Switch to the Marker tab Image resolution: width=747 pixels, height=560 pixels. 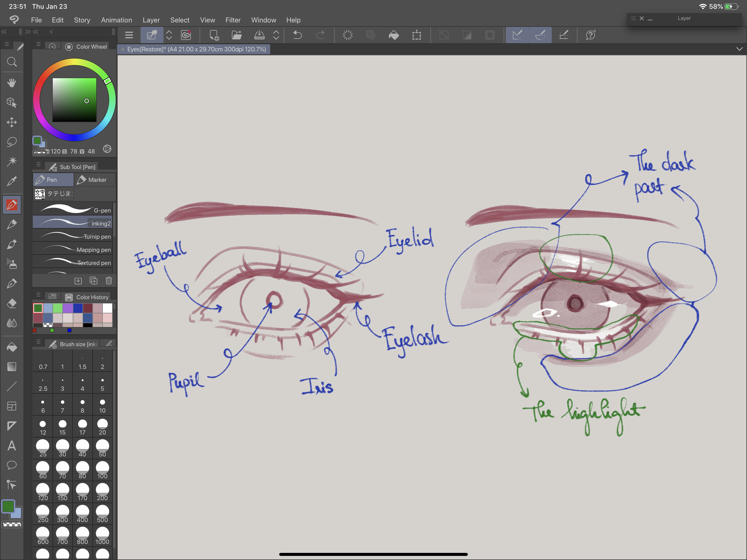tap(95, 180)
